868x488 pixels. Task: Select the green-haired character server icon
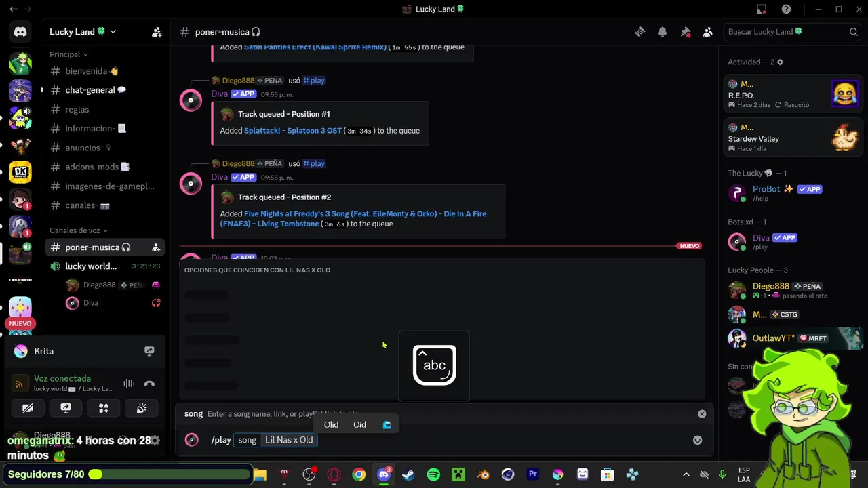point(20,63)
